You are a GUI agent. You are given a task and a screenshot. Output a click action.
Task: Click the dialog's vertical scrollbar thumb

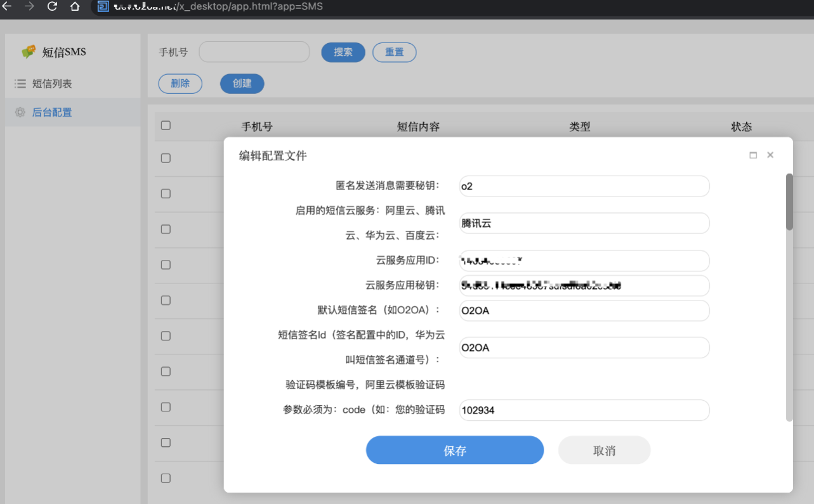point(789,202)
